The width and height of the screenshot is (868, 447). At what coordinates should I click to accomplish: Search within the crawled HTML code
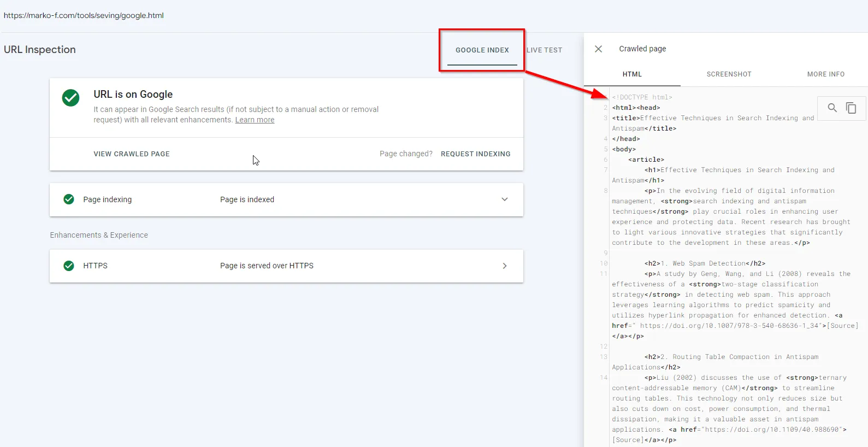pyautogui.click(x=832, y=108)
